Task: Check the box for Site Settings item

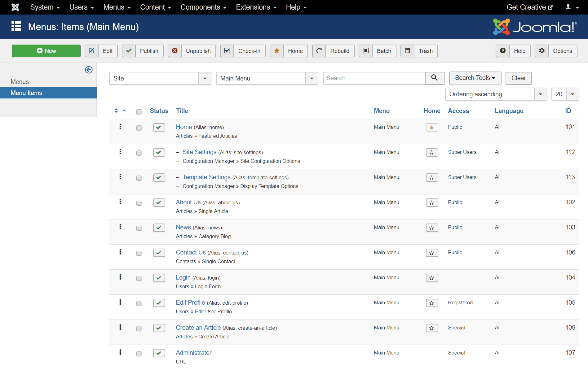Action: point(139,153)
